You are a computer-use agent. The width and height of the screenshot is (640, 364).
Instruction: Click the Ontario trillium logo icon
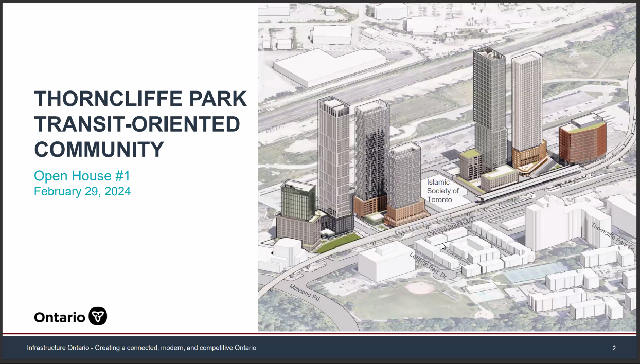pos(98,316)
